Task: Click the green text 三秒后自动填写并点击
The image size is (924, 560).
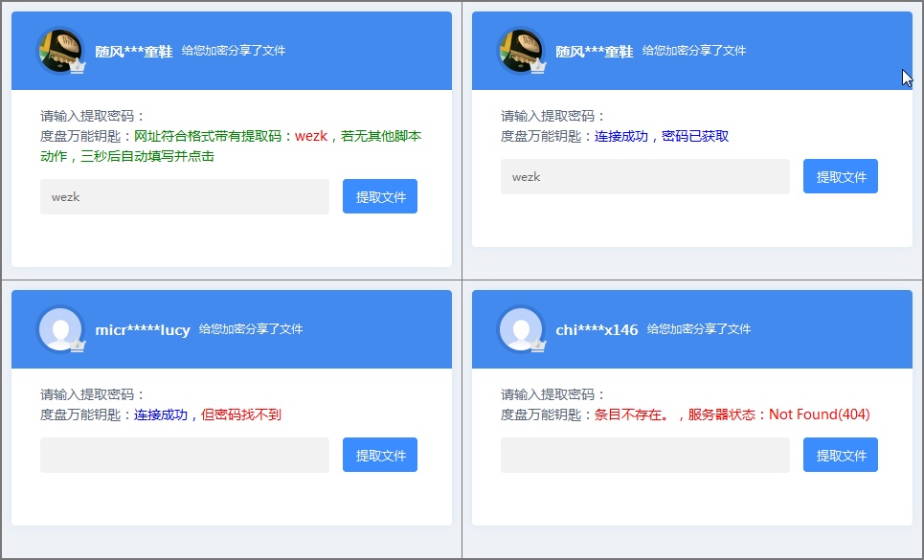Action: click(x=147, y=156)
